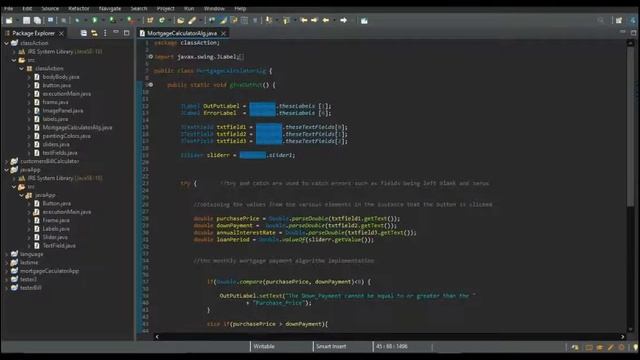Click the Open Type folder icon
The image size is (640, 360).
tap(180, 20)
